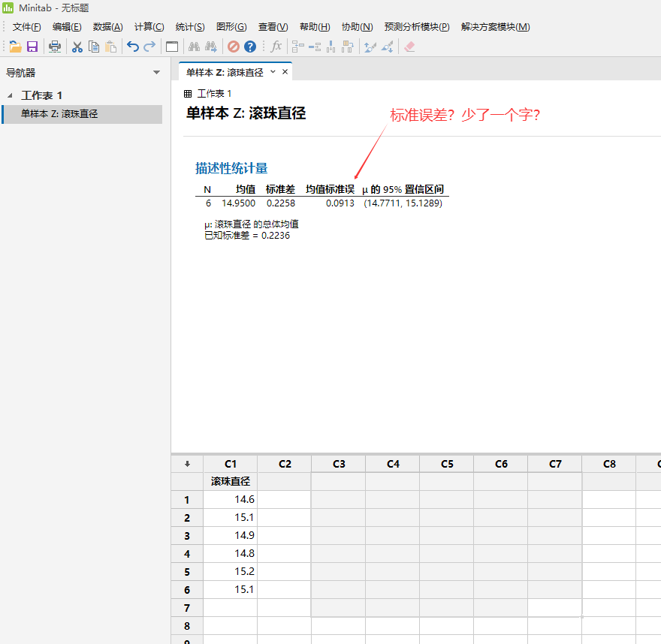Print using the printer icon
This screenshot has width=661, height=644.
coord(55,47)
